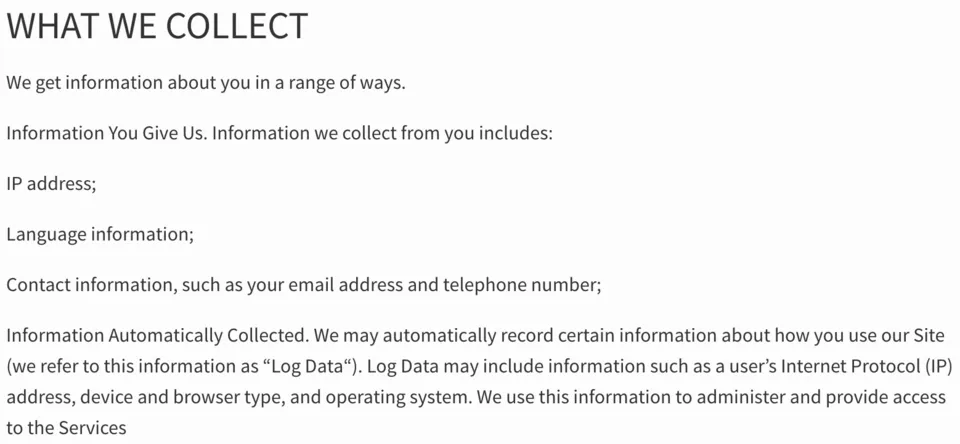Viewport: 960px width, 444px height.
Task: Click the "IP address;" list line
Action: (x=51, y=184)
